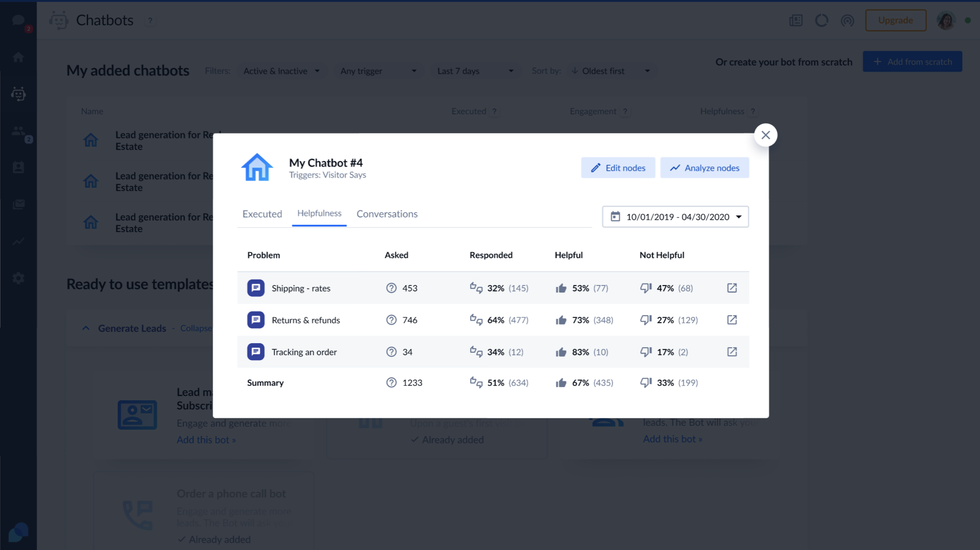Click Analyze nodes button
The width and height of the screenshot is (980, 550).
coord(704,168)
